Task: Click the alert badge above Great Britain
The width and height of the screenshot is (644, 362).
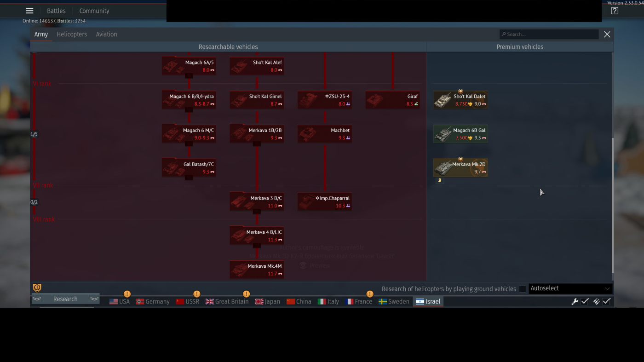Action: [x=246, y=294]
